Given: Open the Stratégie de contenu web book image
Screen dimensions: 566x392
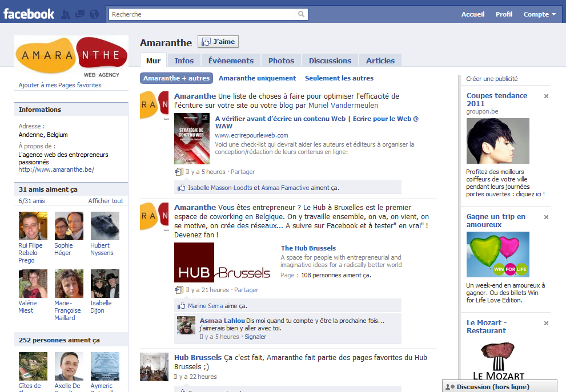Looking at the screenshot, I should 192,139.
